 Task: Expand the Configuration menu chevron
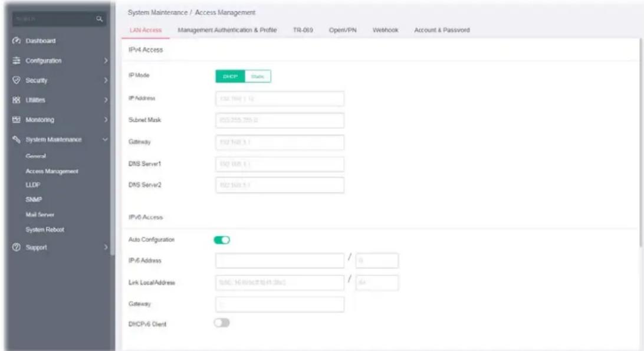106,60
